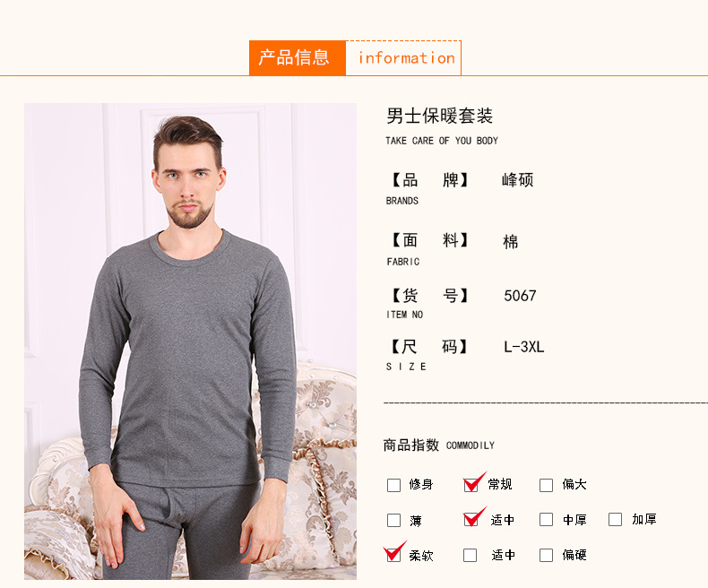The image size is (708, 588).
Task: Select the brand name 峰硕
Action: point(517,180)
